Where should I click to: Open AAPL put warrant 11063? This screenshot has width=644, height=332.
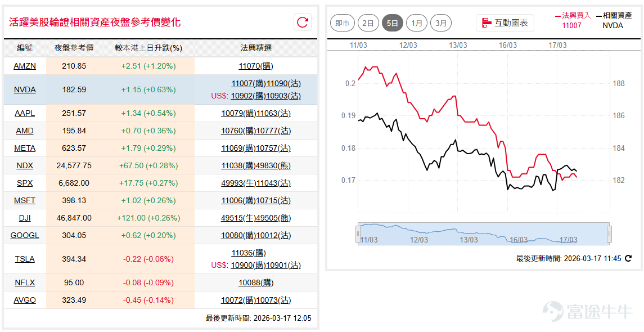[x=273, y=113]
